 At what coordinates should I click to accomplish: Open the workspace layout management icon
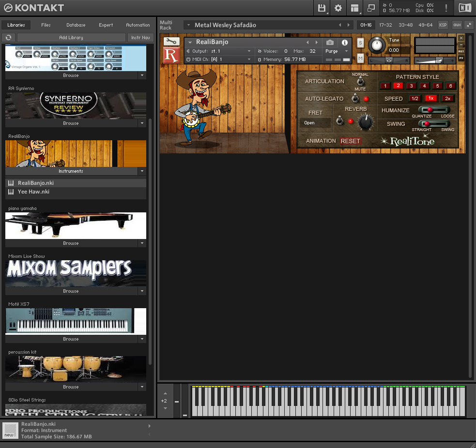pyautogui.click(x=354, y=8)
